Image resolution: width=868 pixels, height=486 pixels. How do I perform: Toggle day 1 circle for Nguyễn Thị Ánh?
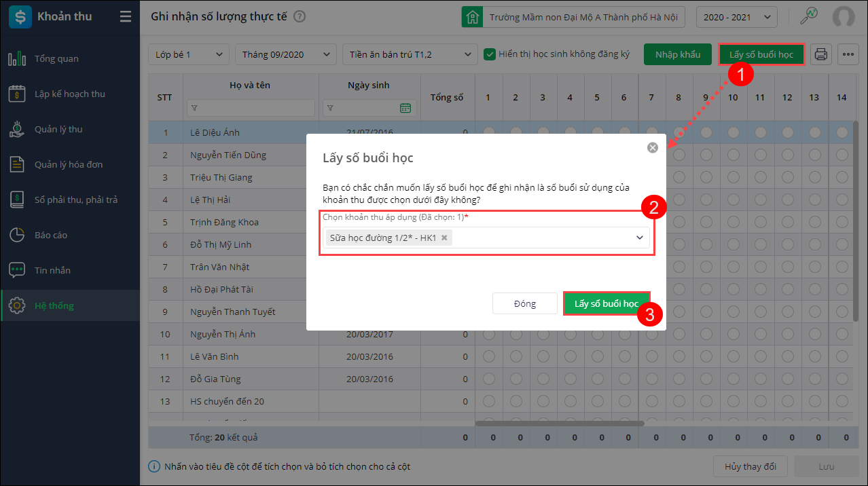[488, 334]
